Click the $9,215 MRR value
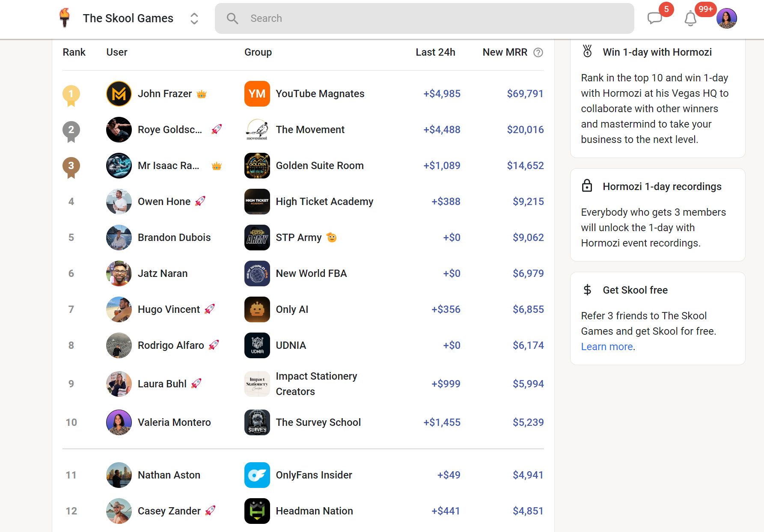Screen dimensions: 764x532 click(528, 202)
